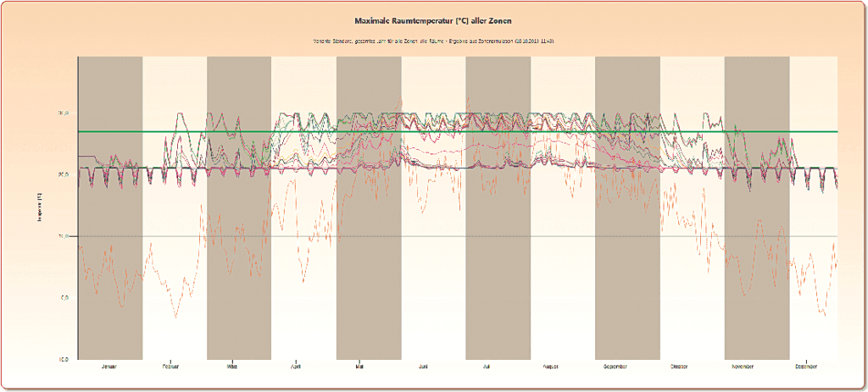Click the 'Juli' x-axis label

[x=487, y=367]
